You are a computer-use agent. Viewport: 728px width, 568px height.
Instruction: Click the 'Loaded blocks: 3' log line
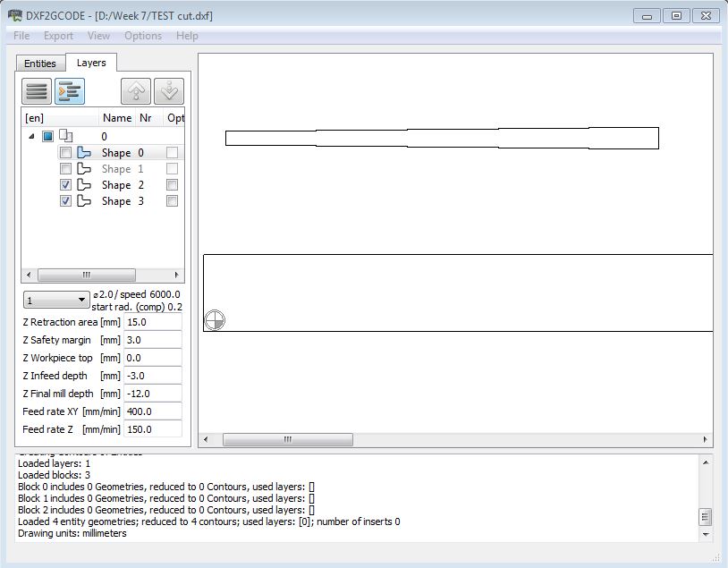coord(54,475)
